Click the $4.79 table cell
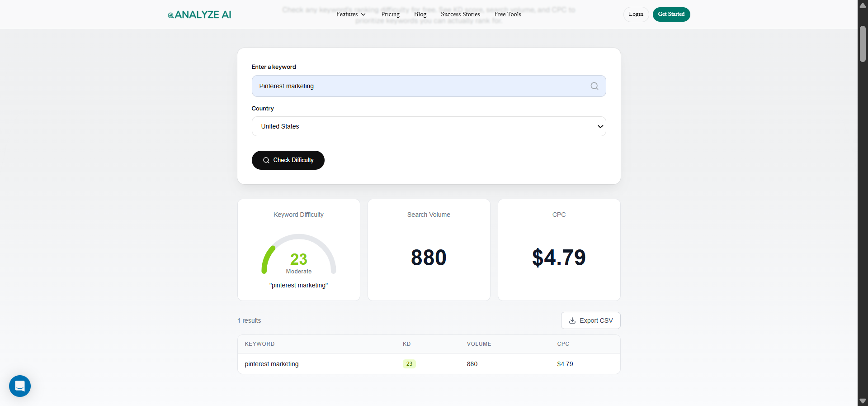This screenshot has width=868, height=406. pos(565,364)
